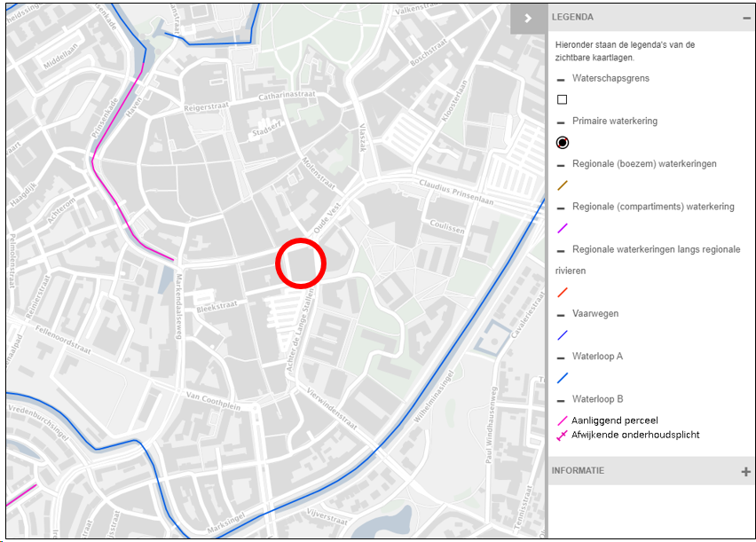Click the square Waterschapsgrens legend symbol
The height and width of the screenshot is (542, 756).
click(x=562, y=99)
